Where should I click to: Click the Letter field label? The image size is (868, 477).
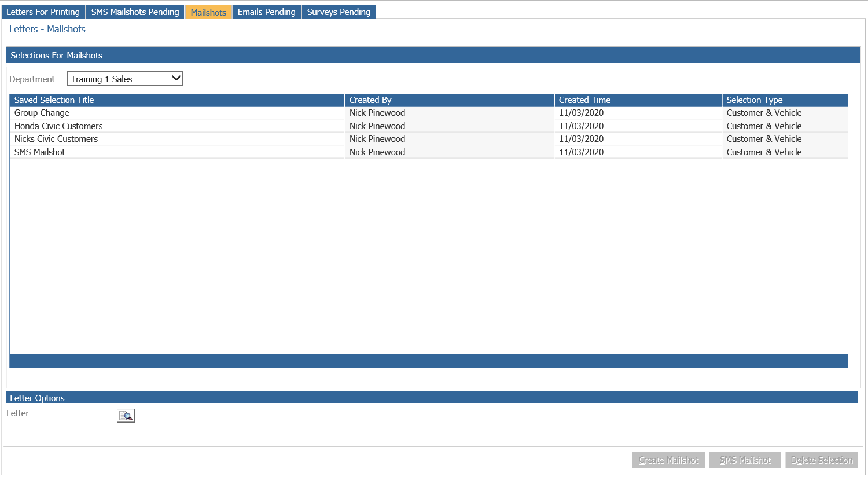click(x=17, y=413)
